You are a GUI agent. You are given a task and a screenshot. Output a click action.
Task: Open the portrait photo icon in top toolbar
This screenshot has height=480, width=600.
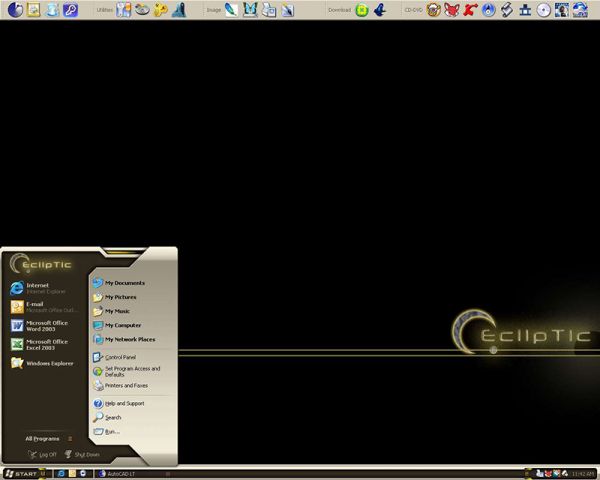tap(562, 10)
